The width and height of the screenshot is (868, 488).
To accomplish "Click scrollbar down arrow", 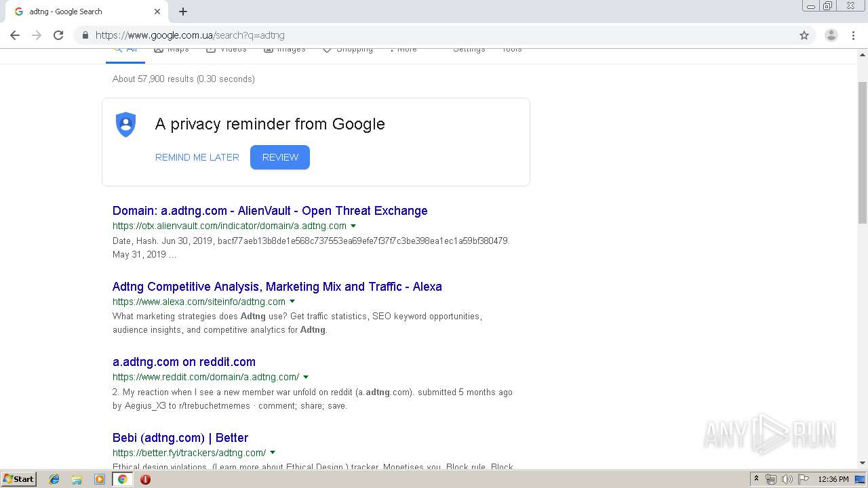I will 863,463.
